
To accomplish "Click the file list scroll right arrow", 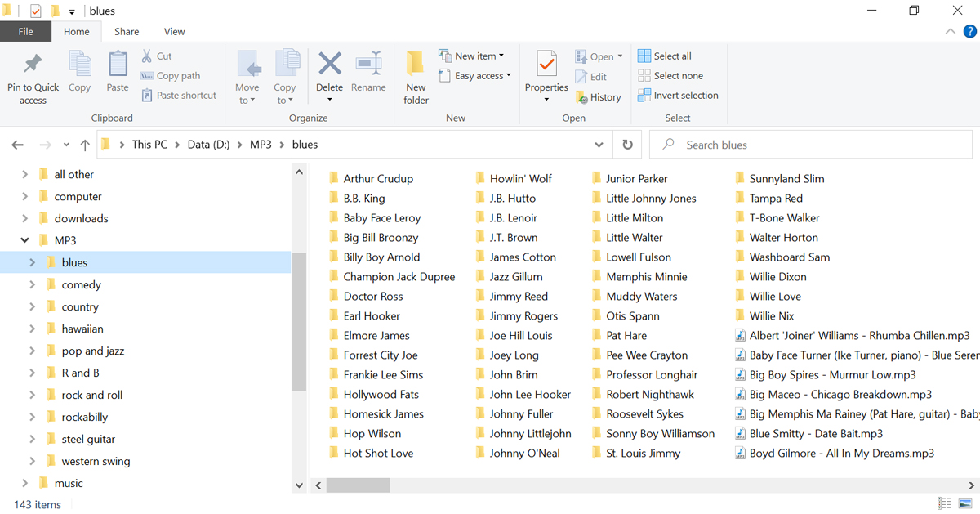I will pyautogui.click(x=972, y=485).
